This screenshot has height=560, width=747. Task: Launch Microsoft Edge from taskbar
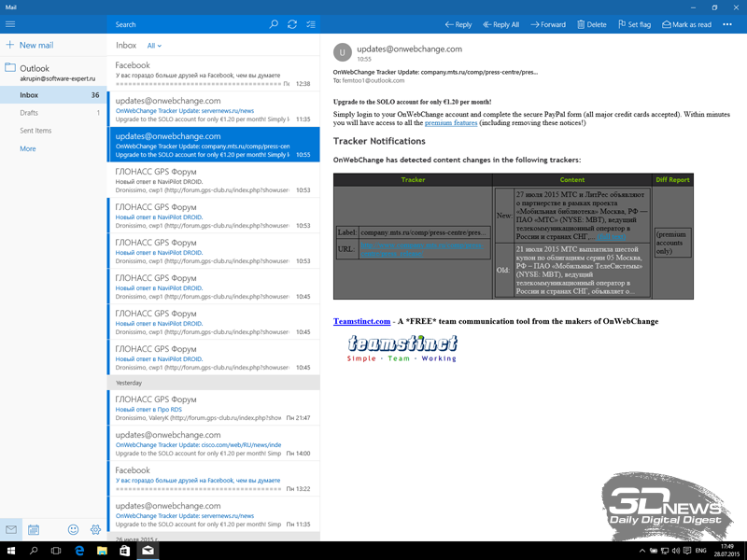[79, 551]
